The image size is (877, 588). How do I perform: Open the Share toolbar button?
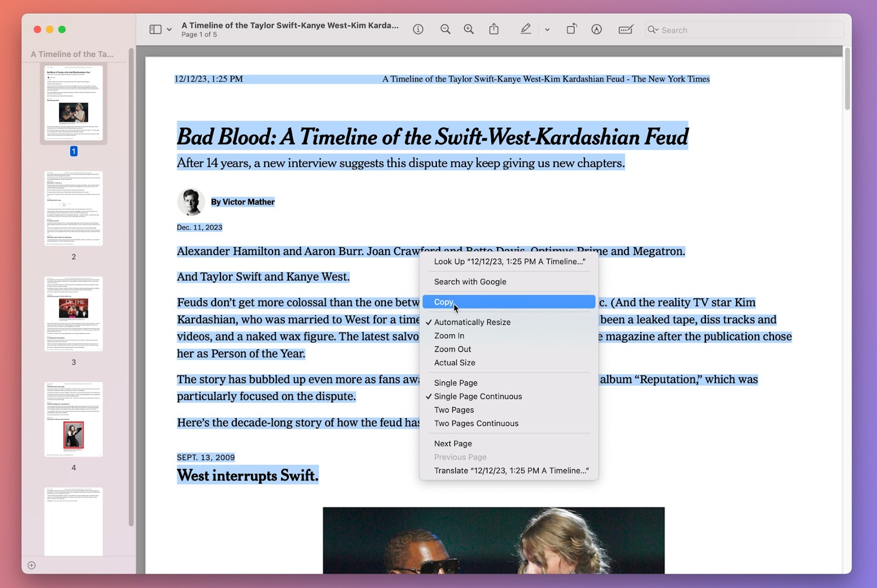pos(494,30)
